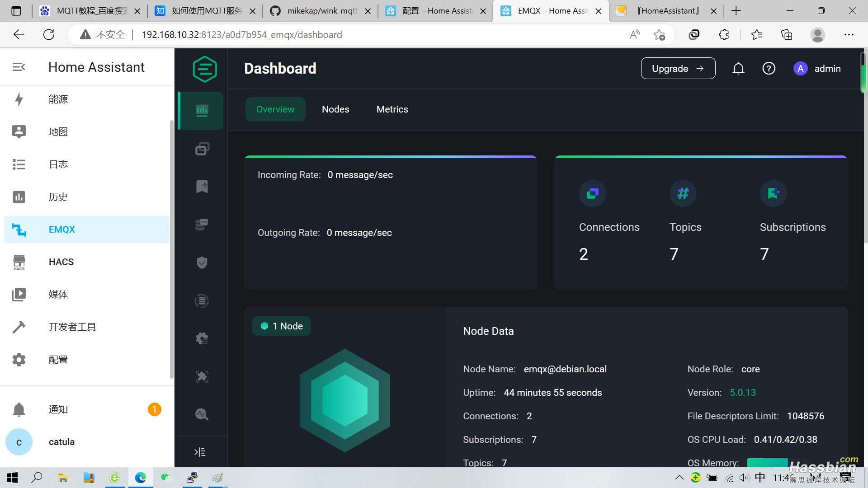This screenshot has width=868, height=488.
Task: Open EMQX Configuration gear icon in sidebar
Action: tap(202, 338)
